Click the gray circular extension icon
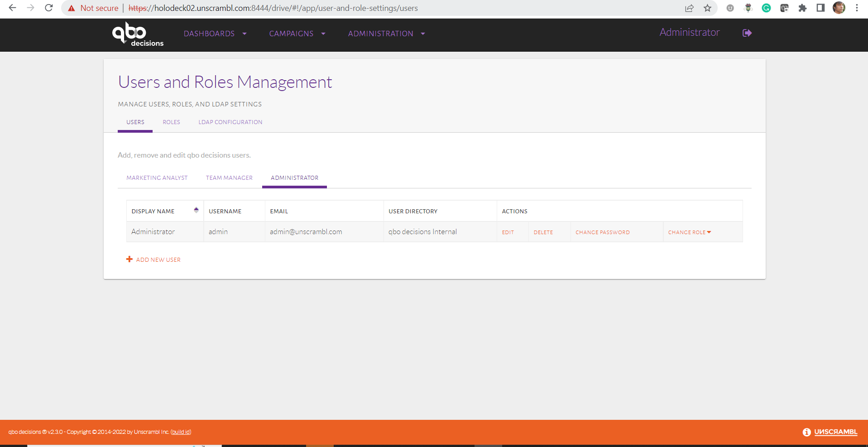 (730, 8)
